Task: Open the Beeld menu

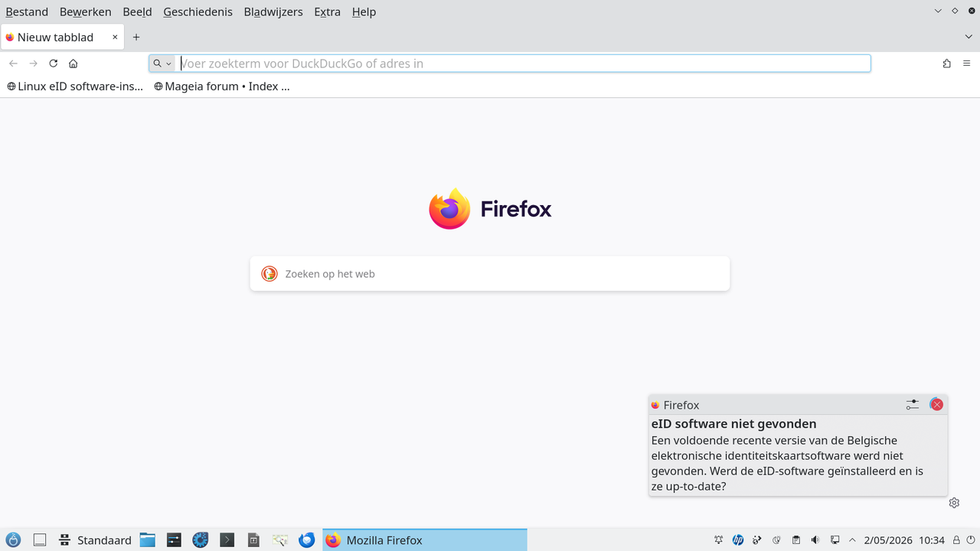Action: pos(137,11)
